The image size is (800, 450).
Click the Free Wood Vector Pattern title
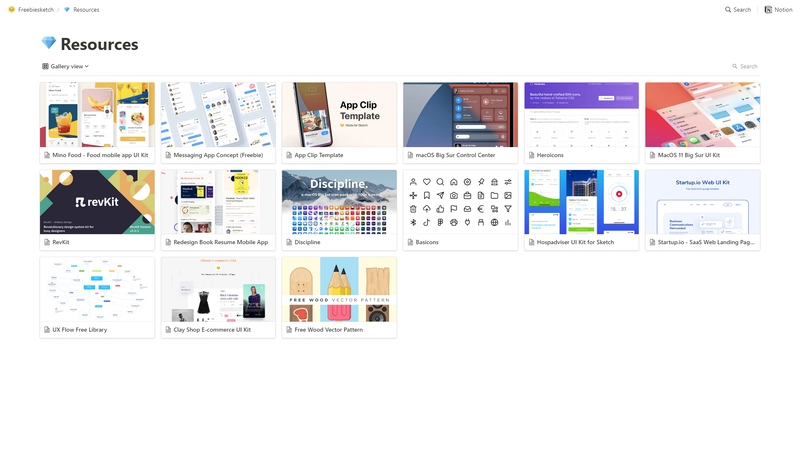(x=329, y=330)
